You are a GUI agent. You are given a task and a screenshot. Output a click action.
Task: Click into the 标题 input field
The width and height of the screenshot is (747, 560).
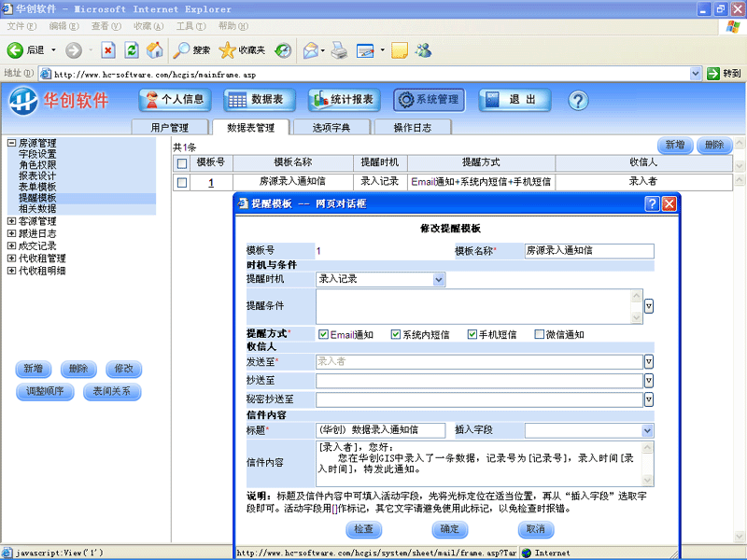[x=380, y=430]
